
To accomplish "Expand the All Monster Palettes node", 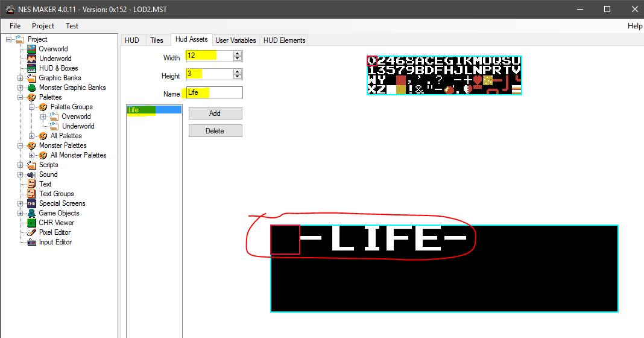I will tap(31, 156).
